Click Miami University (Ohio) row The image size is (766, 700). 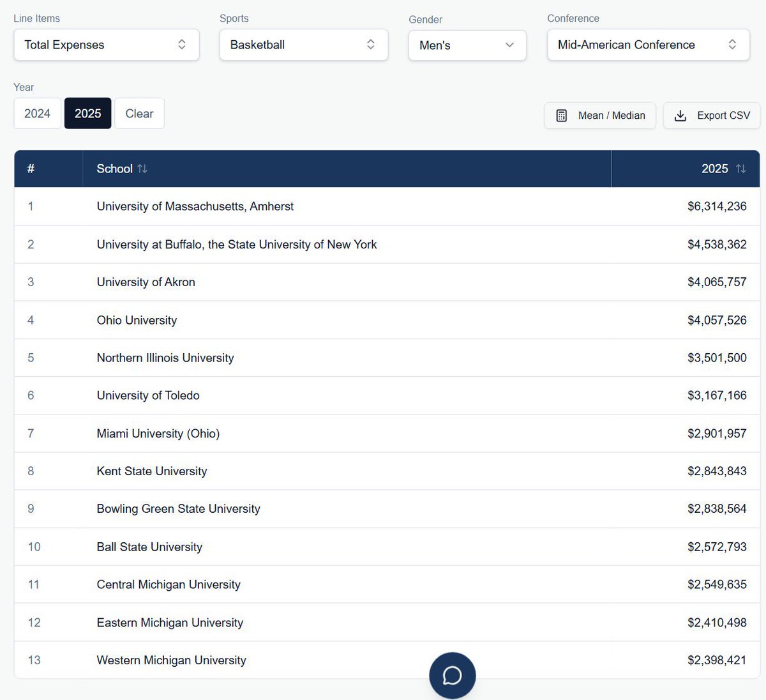[387, 433]
